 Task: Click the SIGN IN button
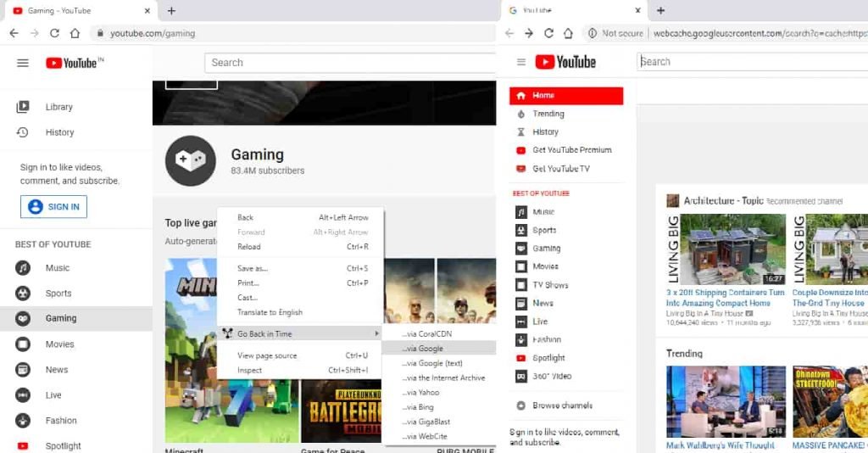(53, 206)
